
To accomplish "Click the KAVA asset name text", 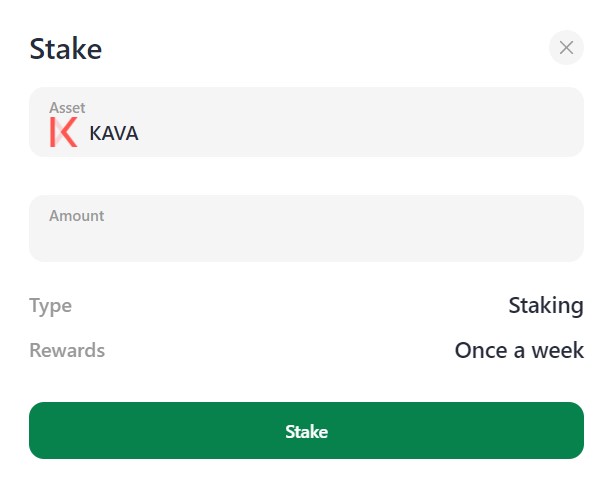I will coord(114,133).
